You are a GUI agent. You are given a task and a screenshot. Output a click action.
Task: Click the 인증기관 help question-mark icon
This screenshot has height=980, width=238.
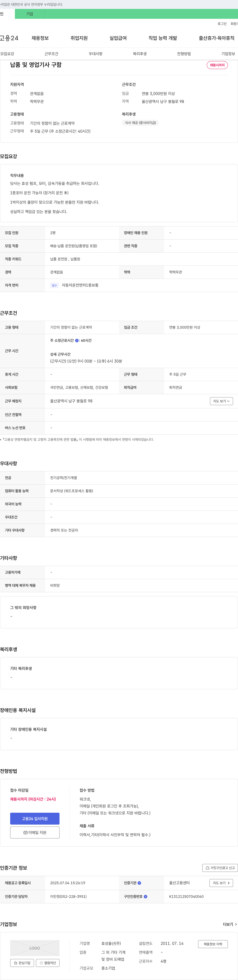139,883
